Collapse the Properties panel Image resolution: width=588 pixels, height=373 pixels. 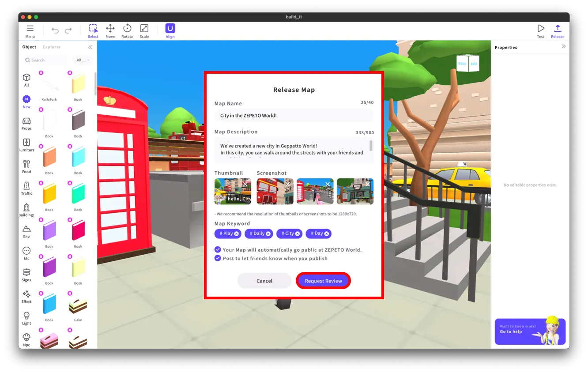coord(564,46)
